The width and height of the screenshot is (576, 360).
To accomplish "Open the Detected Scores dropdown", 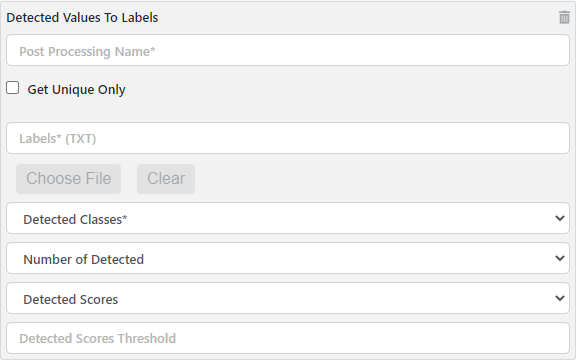I will [288, 298].
